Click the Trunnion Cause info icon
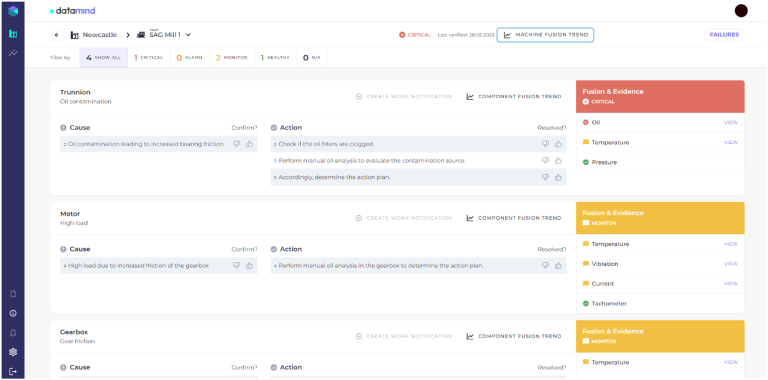The height and width of the screenshot is (380, 768). point(63,127)
